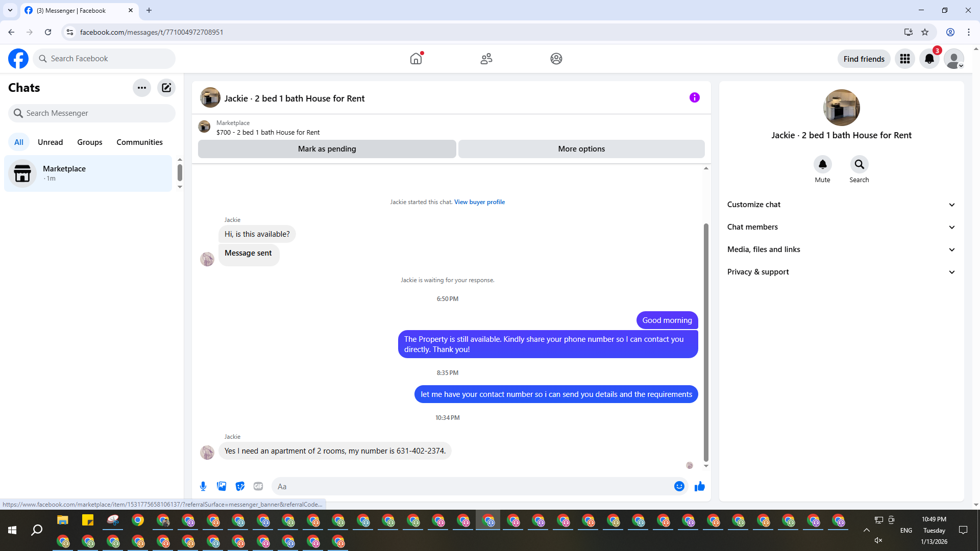Open the GIF picker icon

coord(258,486)
